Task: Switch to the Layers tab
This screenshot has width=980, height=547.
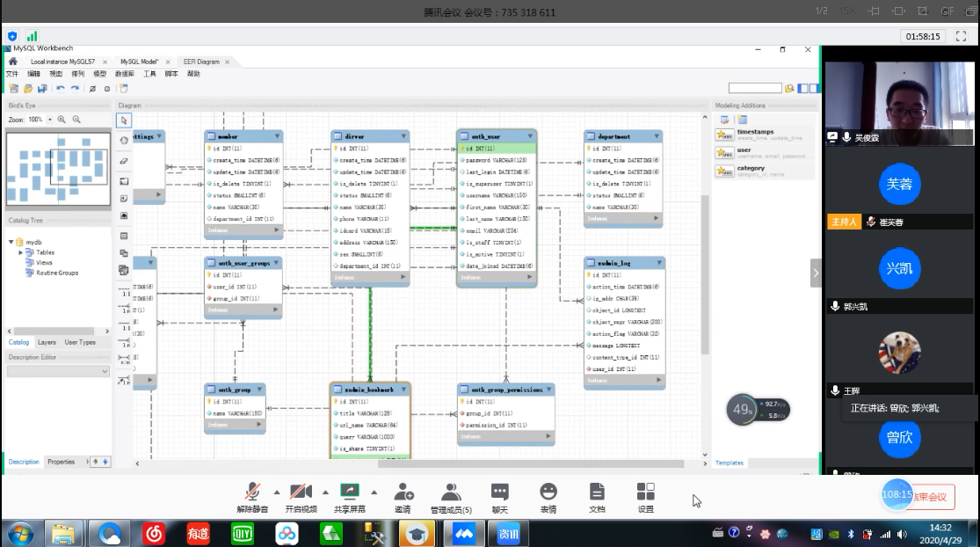Action: (x=47, y=342)
